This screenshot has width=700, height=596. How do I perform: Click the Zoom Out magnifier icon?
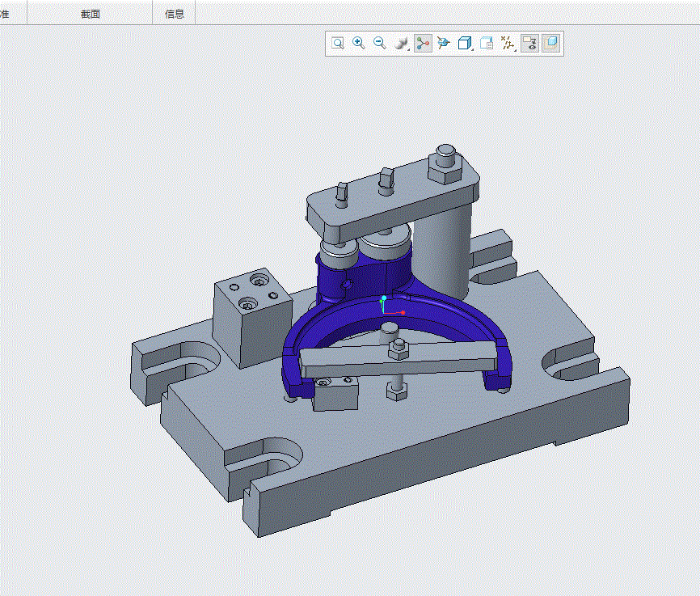pos(380,44)
